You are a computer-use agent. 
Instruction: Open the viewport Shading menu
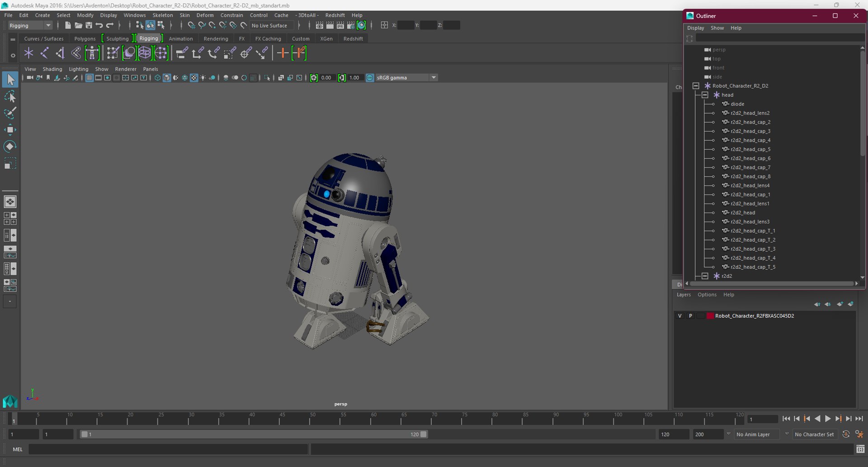click(52, 69)
